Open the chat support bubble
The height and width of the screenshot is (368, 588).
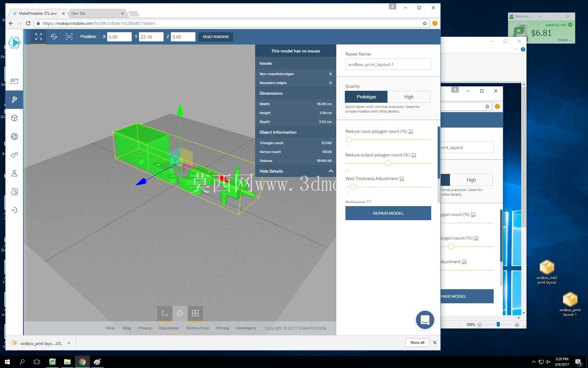425,320
